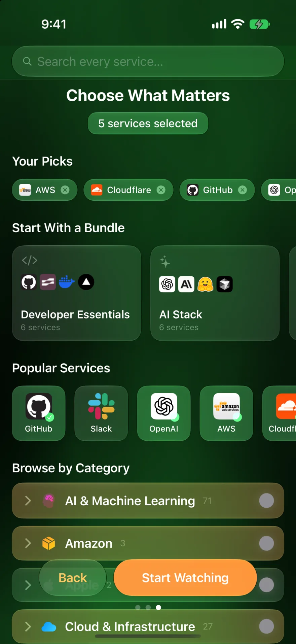The height and width of the screenshot is (644, 296).
Task: Select all Cloud & Infrastructure services circle
Action: click(266, 626)
